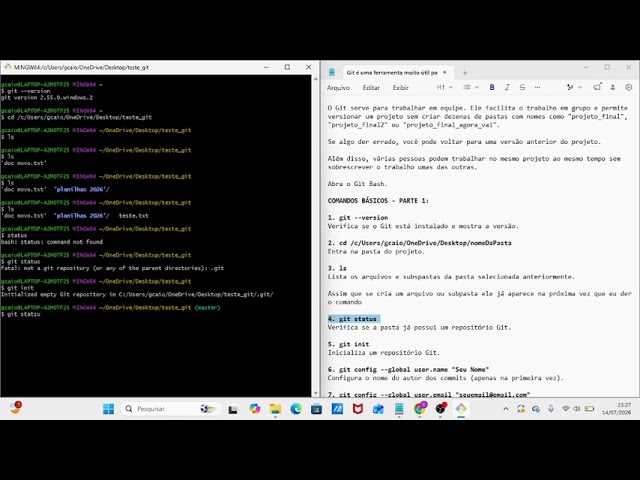Click 'bash: status: command not found' line

coord(52,242)
